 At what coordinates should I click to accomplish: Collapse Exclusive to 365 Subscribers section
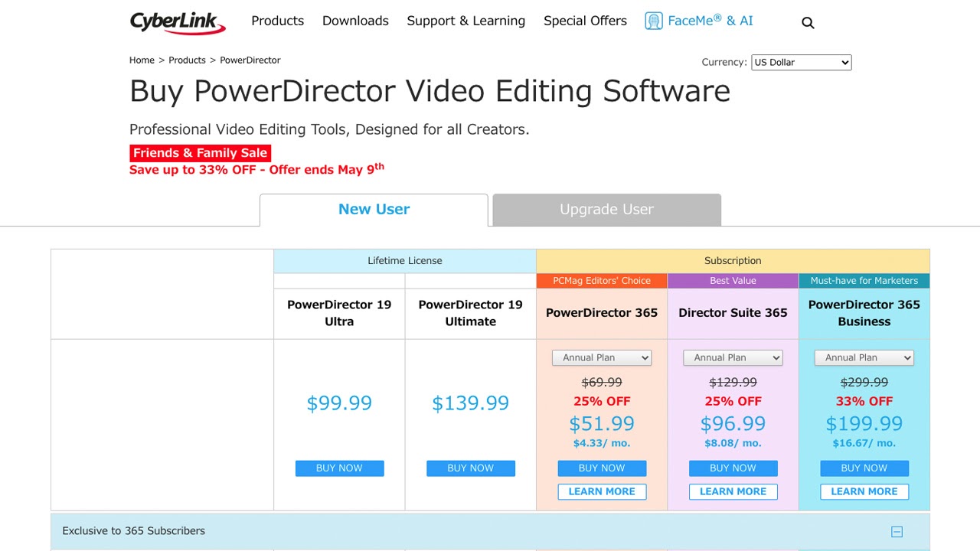tap(897, 532)
